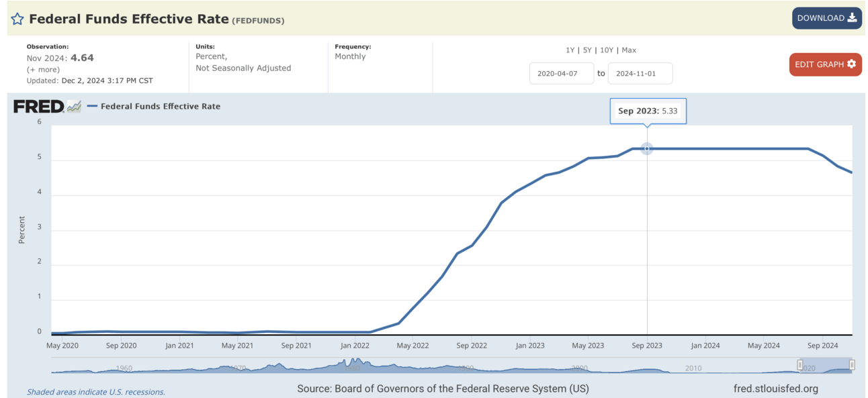
Task: Click the right handle of the range slider
Action: click(852, 365)
